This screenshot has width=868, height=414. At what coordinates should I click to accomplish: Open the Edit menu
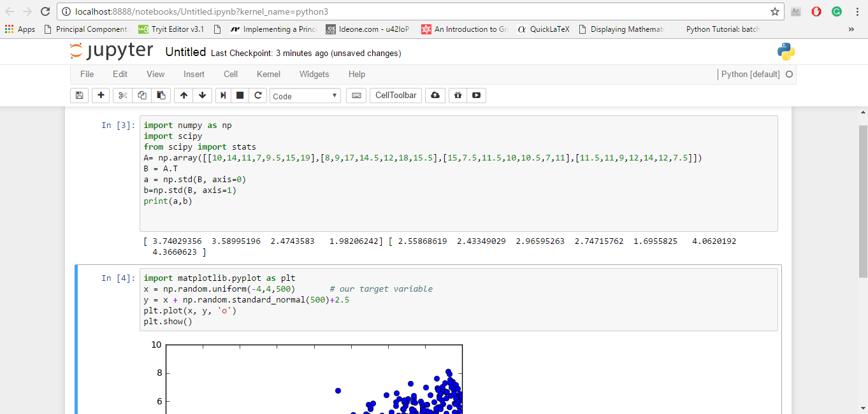120,75
